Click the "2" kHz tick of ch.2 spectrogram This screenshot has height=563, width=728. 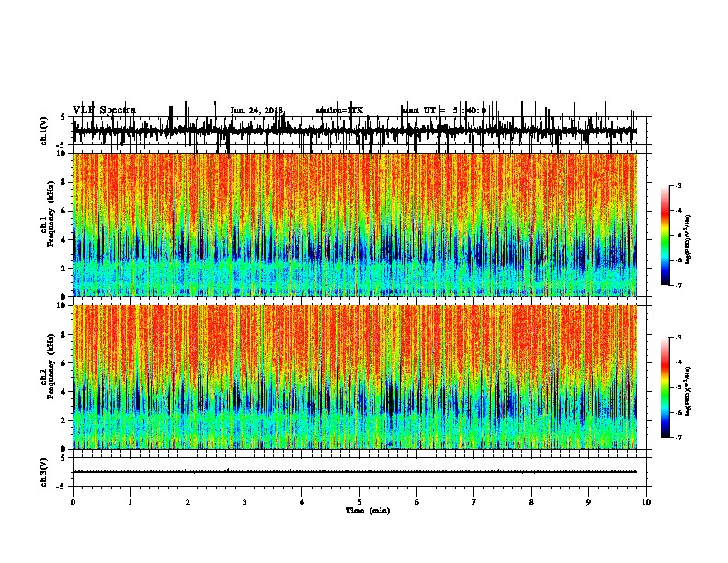click(x=64, y=420)
